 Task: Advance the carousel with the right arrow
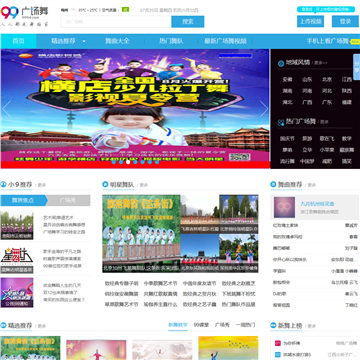(x=264, y=109)
